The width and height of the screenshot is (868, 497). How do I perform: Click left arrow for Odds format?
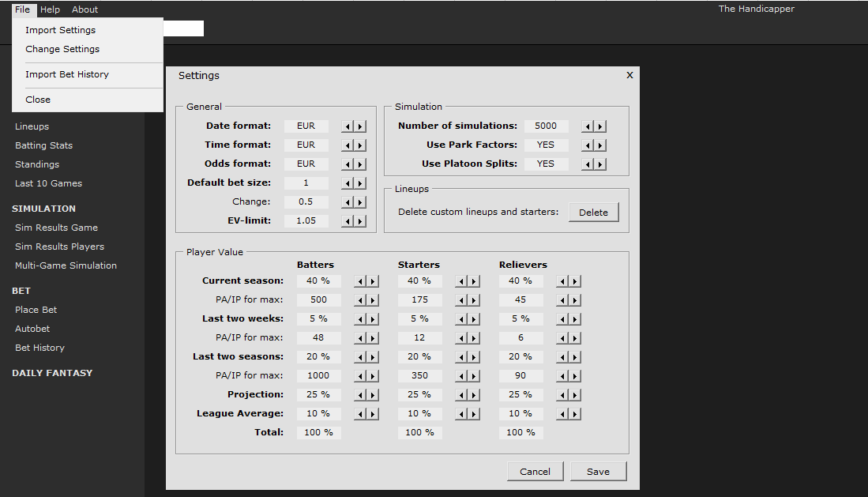click(348, 164)
